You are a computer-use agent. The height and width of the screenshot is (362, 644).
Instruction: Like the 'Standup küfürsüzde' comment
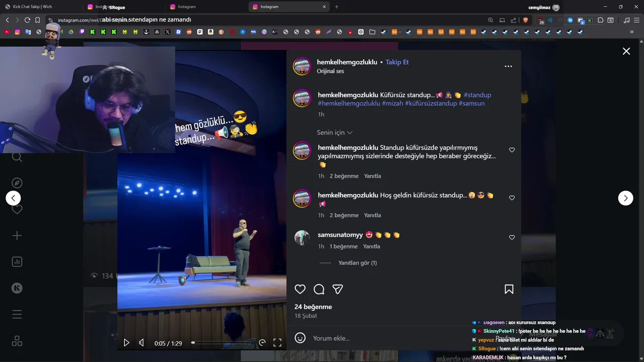(512, 150)
